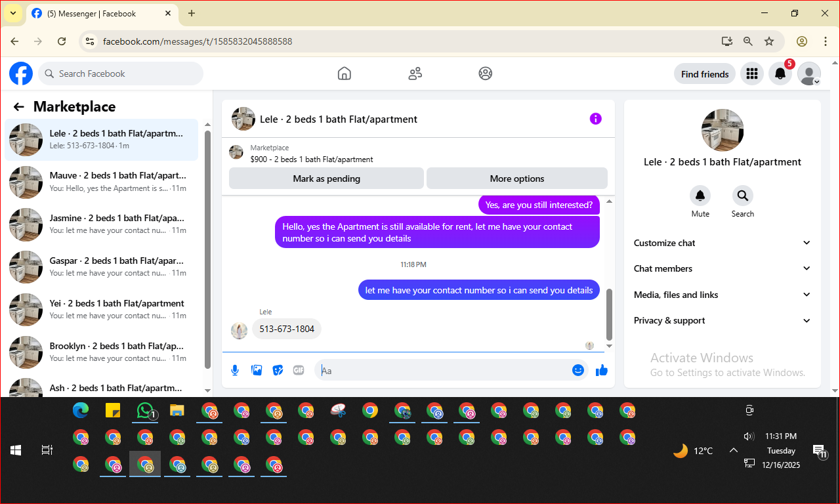Open the Chrome profile icon

tap(802, 41)
